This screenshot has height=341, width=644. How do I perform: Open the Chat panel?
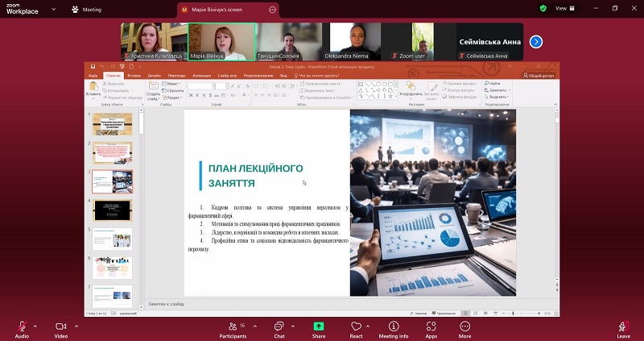coord(279,326)
